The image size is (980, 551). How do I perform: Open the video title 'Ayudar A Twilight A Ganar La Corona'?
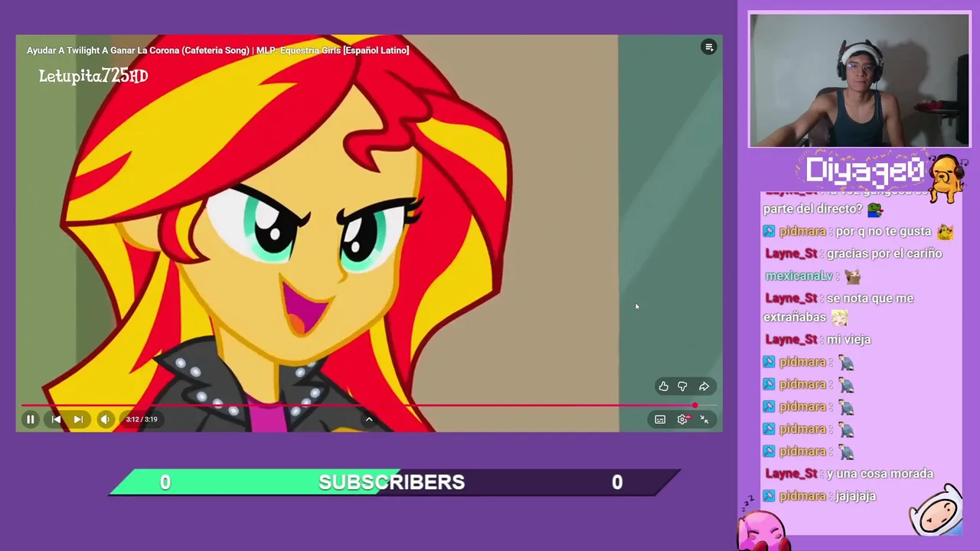(217, 51)
